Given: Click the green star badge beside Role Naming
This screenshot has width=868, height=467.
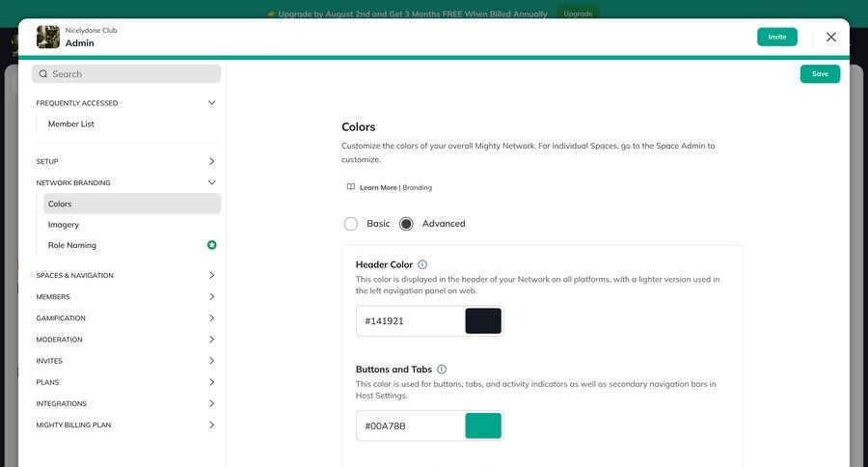Looking at the screenshot, I should point(211,245).
